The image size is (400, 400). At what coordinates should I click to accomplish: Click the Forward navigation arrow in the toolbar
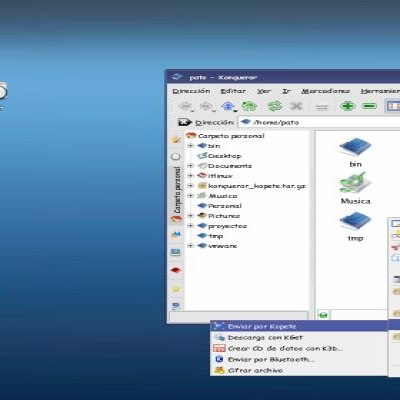[x=206, y=107]
